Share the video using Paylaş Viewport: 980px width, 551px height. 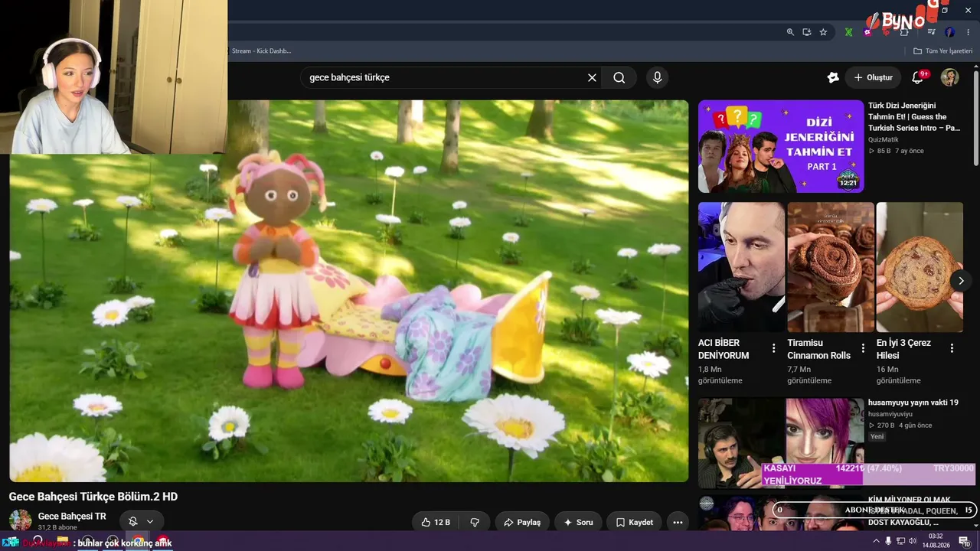(x=522, y=522)
